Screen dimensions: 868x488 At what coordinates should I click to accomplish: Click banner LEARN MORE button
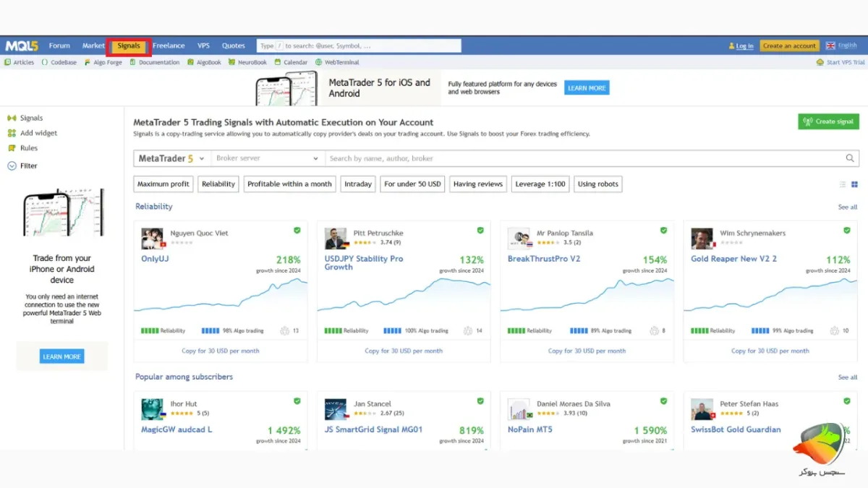tap(587, 88)
